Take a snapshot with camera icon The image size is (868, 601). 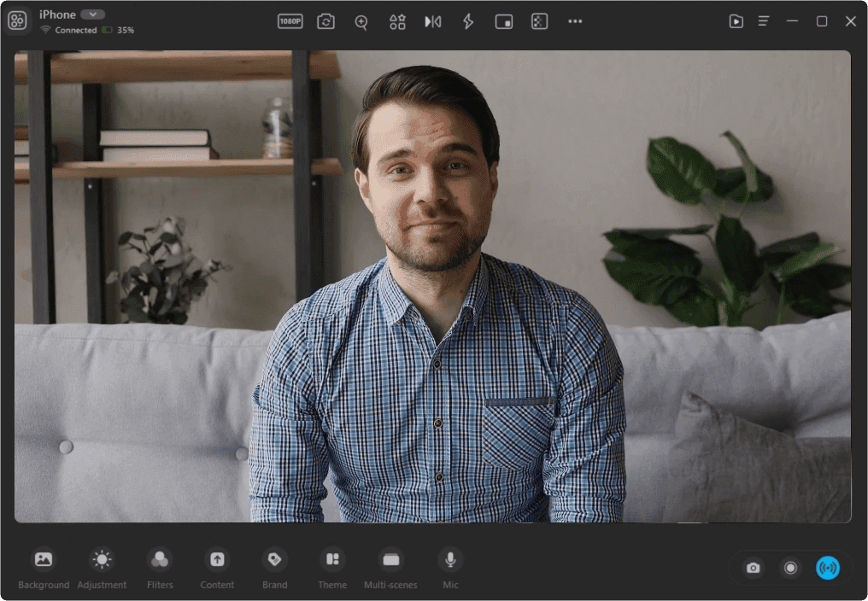753,568
